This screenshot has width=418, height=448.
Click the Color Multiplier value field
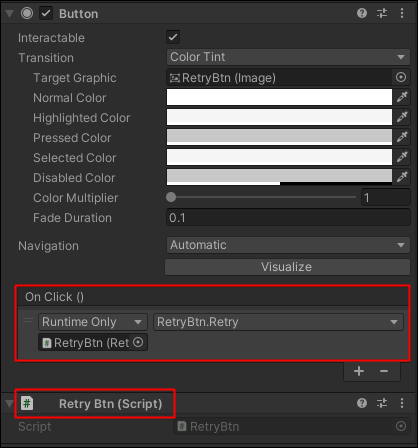[386, 197]
